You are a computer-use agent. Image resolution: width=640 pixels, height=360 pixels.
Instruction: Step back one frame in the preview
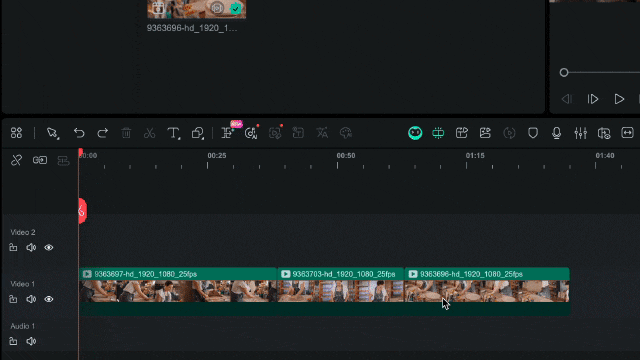pos(567,99)
